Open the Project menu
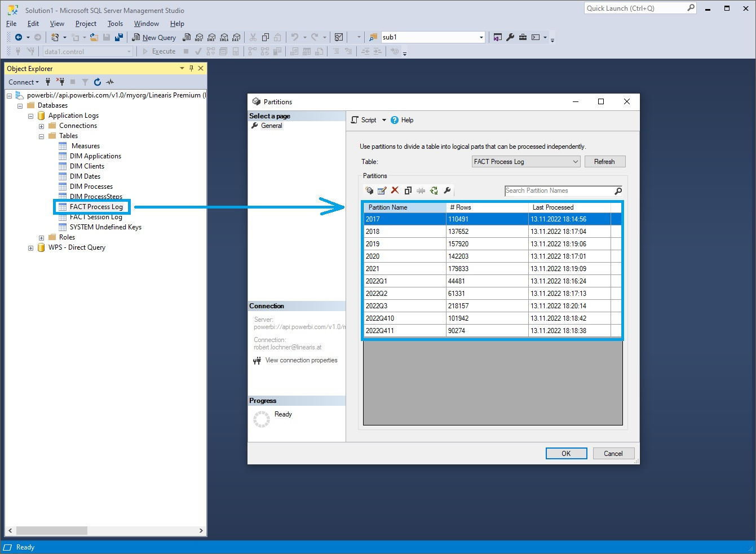 pyautogui.click(x=86, y=24)
